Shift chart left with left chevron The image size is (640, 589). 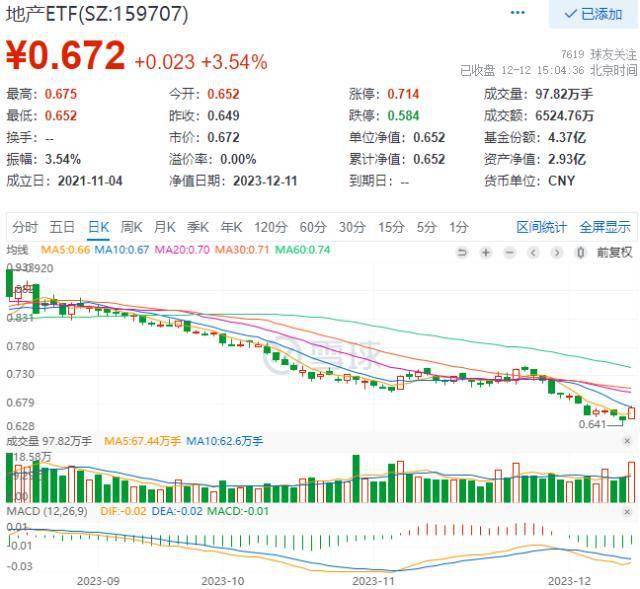tap(533, 253)
